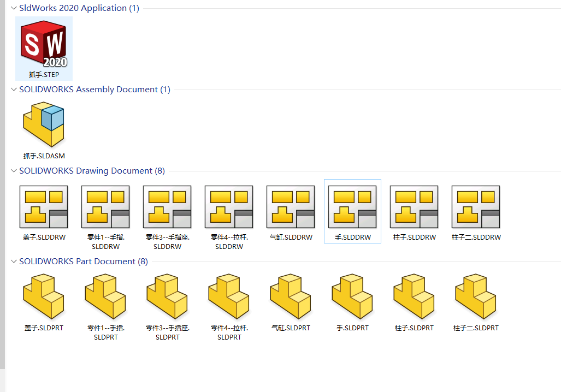The height and width of the screenshot is (392, 561).
Task: Click the 手.SLDDRW file name label
Action: pos(353,237)
